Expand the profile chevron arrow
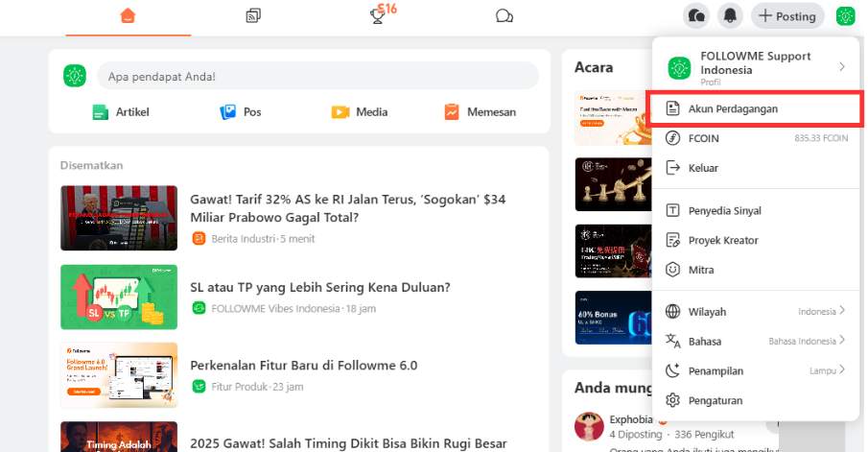Image resolution: width=868 pixels, height=452 pixels. (842, 67)
